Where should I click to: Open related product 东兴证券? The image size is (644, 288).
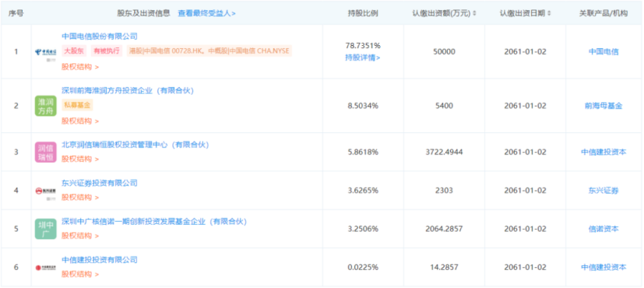pos(604,191)
